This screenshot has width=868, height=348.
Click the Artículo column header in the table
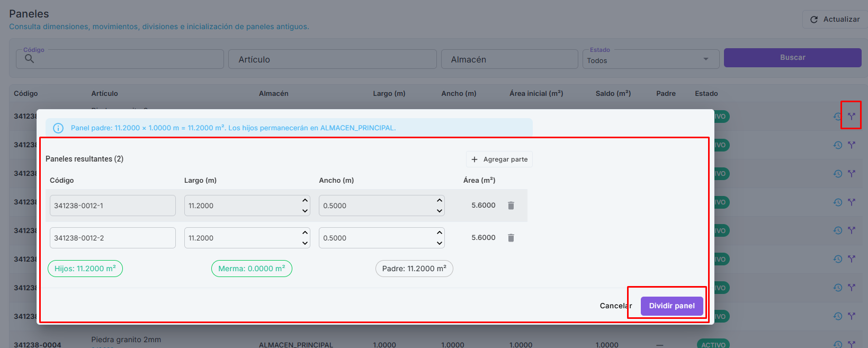[104, 94]
